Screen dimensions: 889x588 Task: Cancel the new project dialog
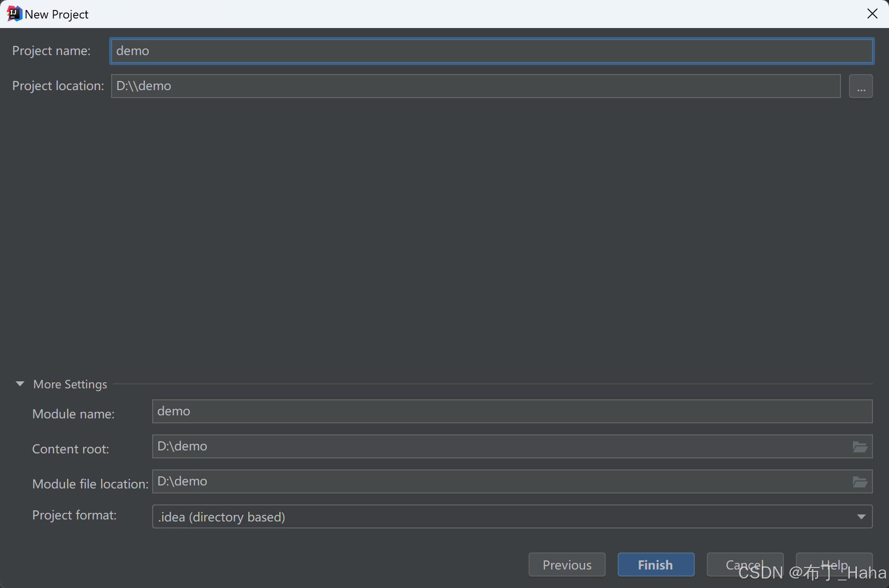tap(745, 564)
